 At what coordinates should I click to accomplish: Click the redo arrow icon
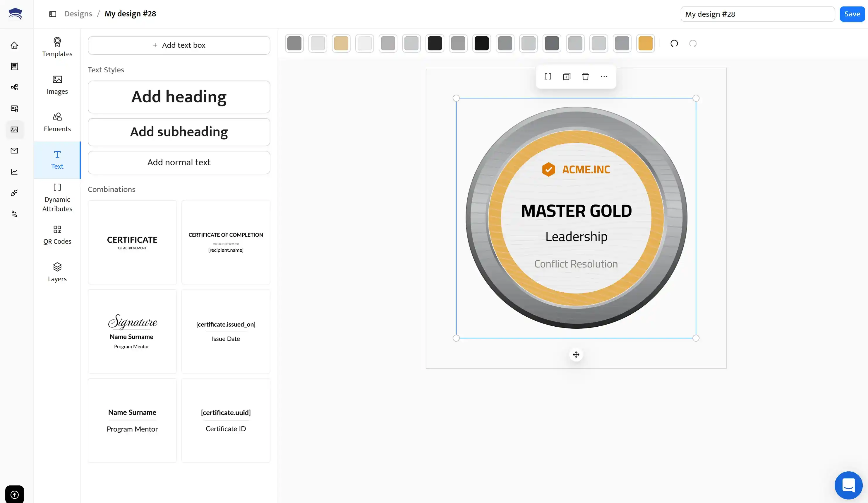[x=693, y=43]
